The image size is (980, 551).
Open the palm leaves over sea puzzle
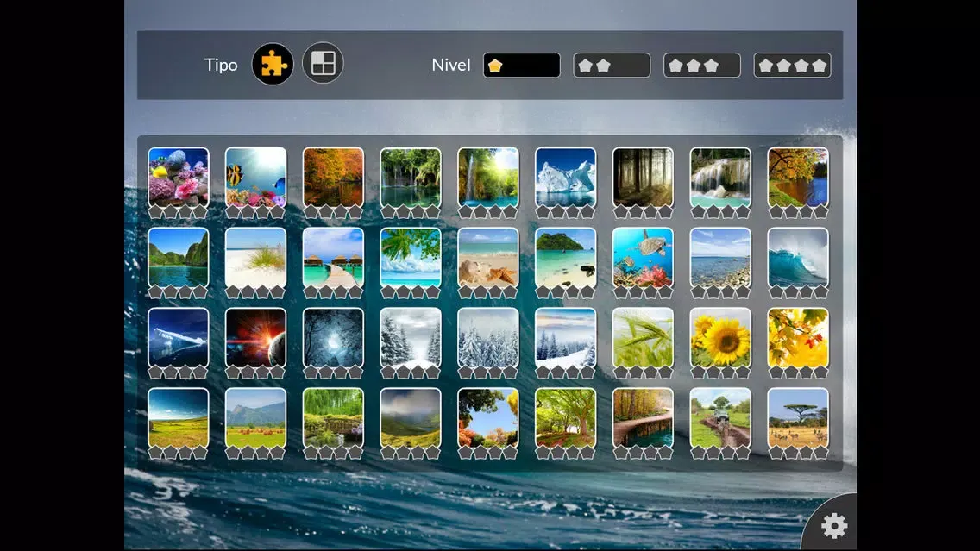(x=411, y=258)
